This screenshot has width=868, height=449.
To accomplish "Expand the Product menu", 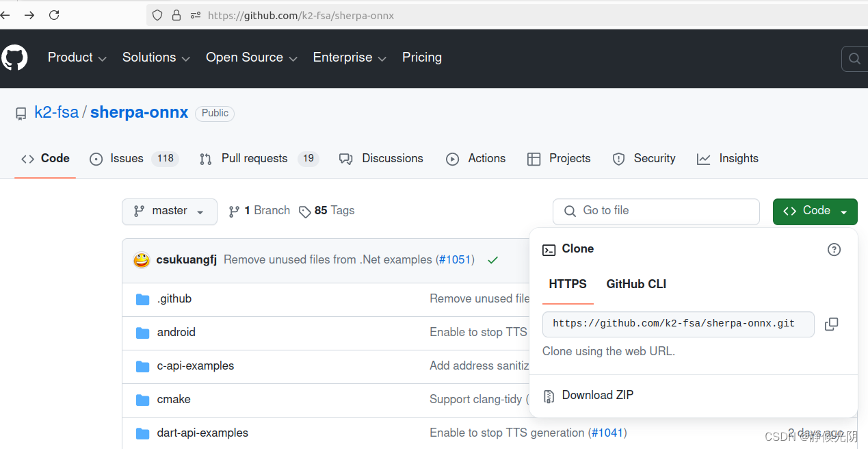I will (77, 57).
